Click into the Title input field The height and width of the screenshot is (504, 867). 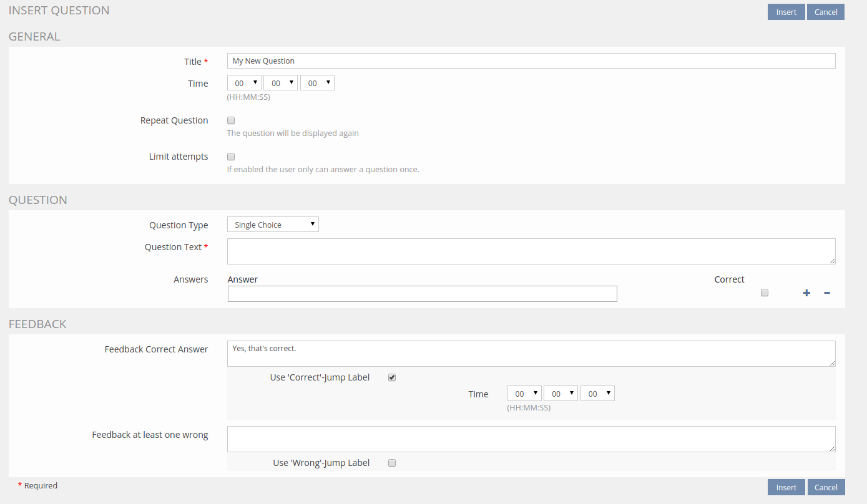[531, 61]
